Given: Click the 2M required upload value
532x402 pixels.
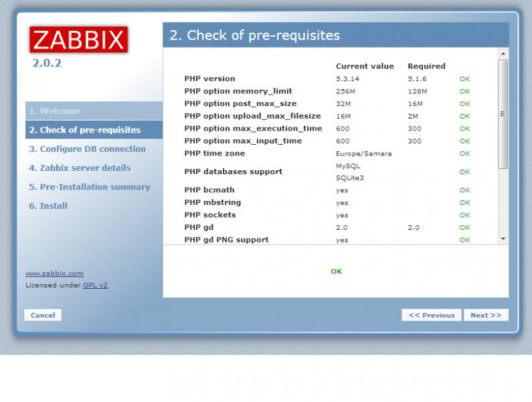Looking at the screenshot, I should (x=413, y=116).
